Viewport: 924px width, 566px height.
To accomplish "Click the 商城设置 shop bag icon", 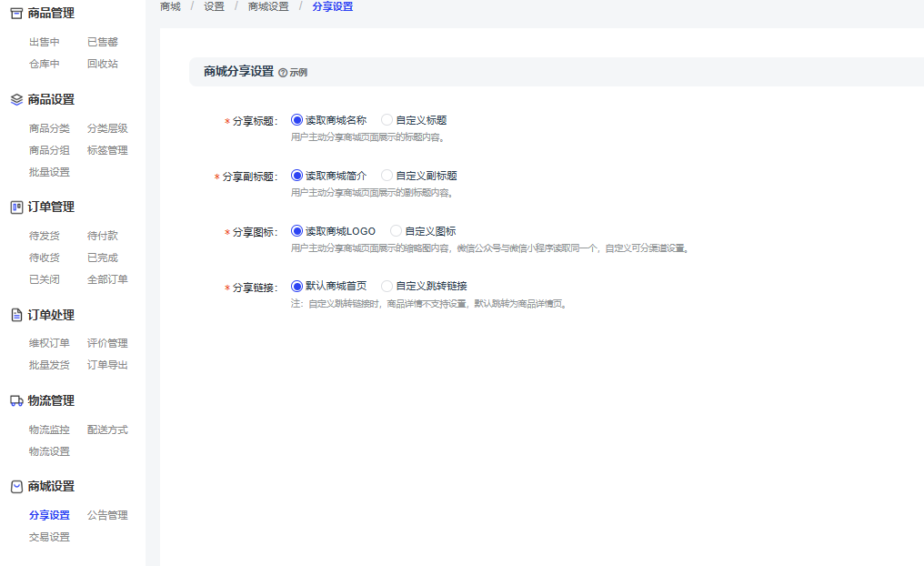I will [x=16, y=486].
